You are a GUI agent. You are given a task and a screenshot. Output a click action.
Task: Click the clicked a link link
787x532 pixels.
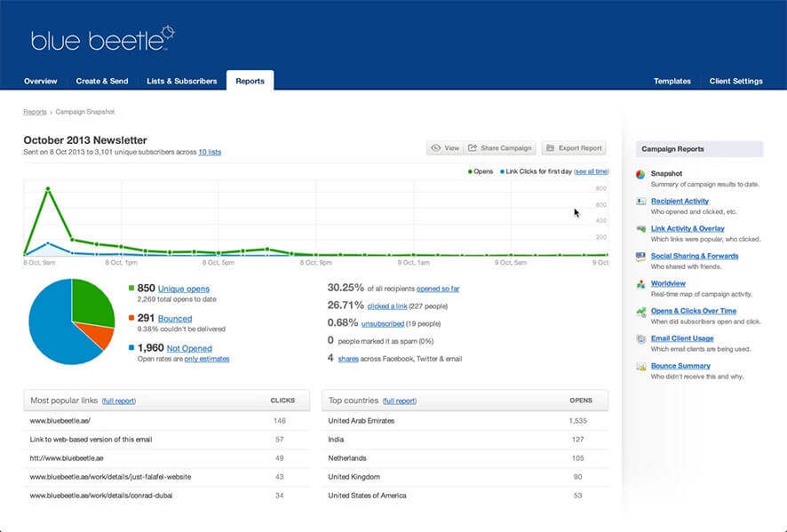[387, 306]
